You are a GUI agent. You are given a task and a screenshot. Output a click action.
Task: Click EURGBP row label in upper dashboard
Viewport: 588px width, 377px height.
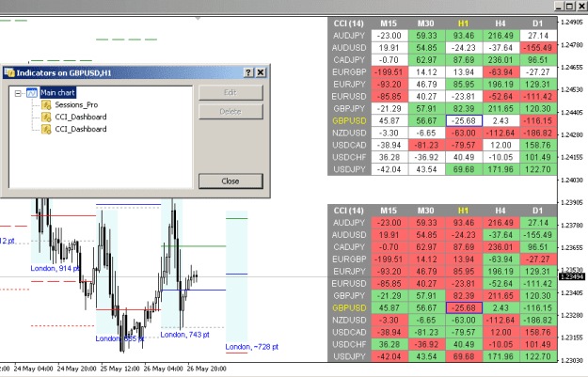click(349, 72)
